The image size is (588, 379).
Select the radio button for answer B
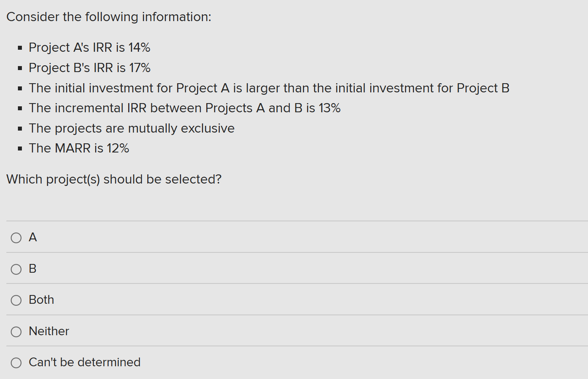(x=16, y=269)
